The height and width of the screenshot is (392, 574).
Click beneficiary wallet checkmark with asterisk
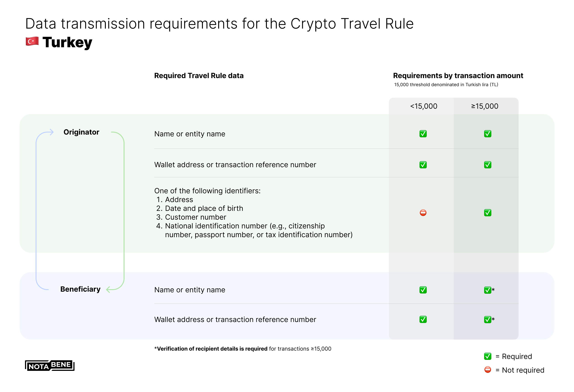[x=488, y=319]
